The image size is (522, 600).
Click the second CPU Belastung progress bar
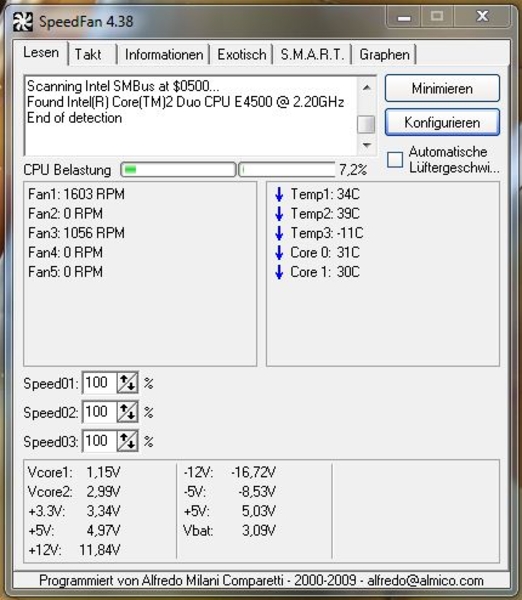coord(287,170)
